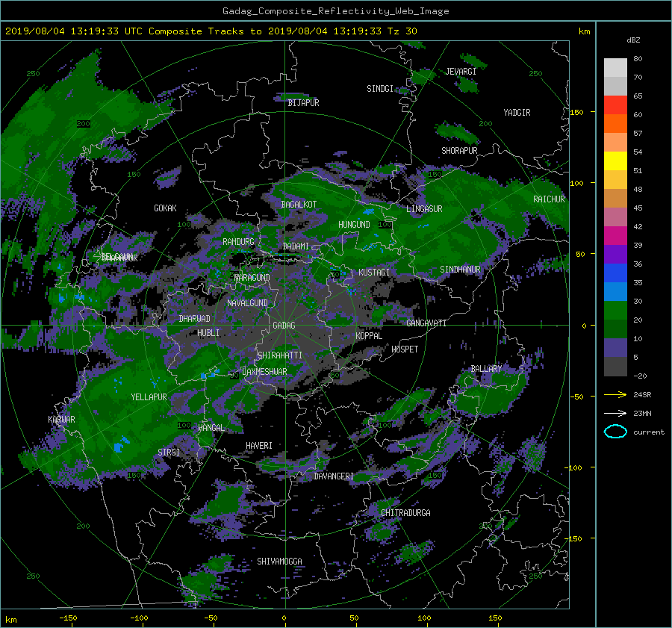
Task: Click the km unit label at bottom left
Action: coord(10,620)
